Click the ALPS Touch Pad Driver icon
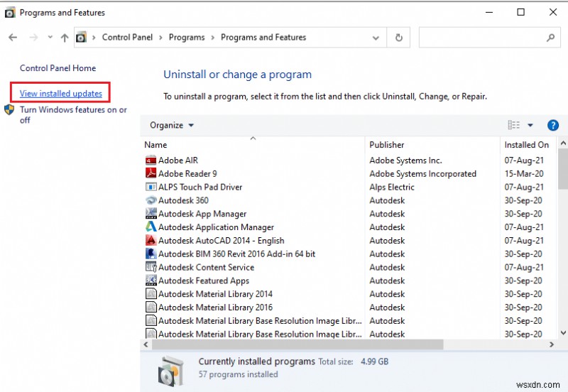 point(151,187)
